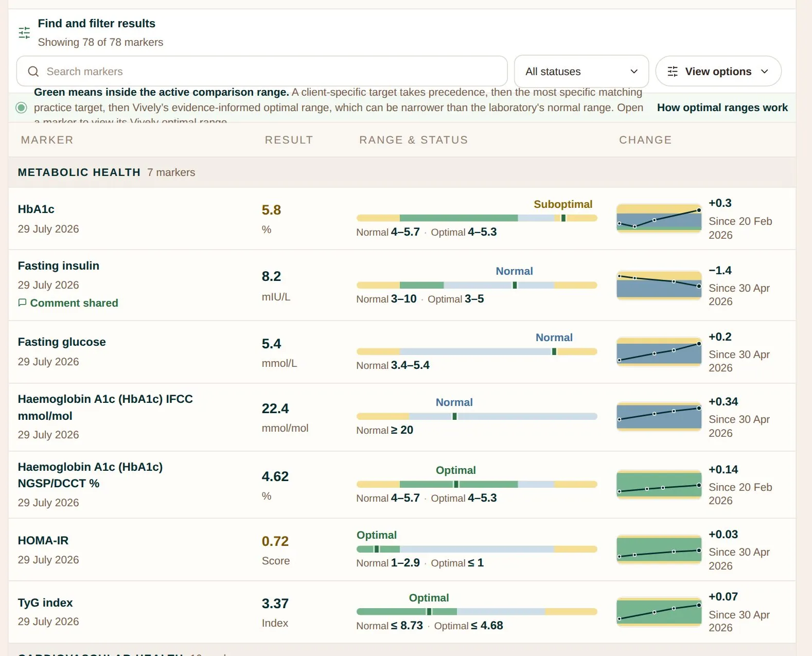The width and height of the screenshot is (812, 656).
Task: Click the Suboptimal status label for HbA1c
Action: click(563, 204)
